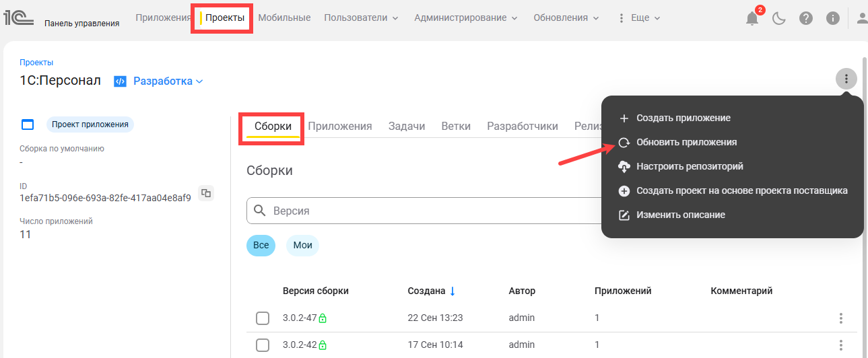The height and width of the screenshot is (358, 868).
Task: Click the circled plus icon for supplier project
Action: point(624,191)
